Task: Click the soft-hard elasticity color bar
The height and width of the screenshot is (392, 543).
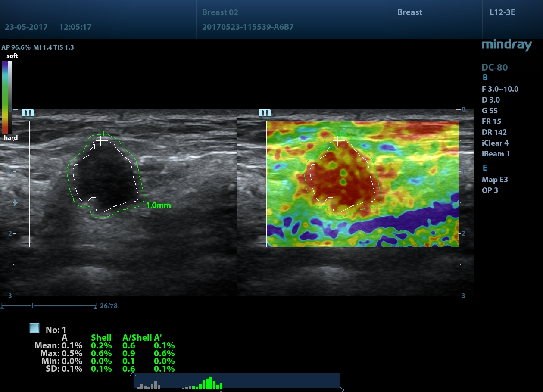Action: pyautogui.click(x=6, y=97)
